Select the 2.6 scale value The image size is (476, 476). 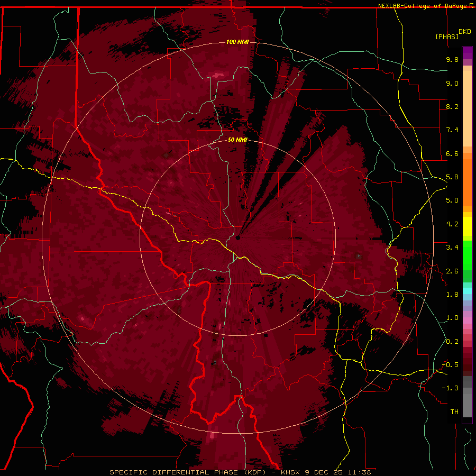[x=452, y=271]
